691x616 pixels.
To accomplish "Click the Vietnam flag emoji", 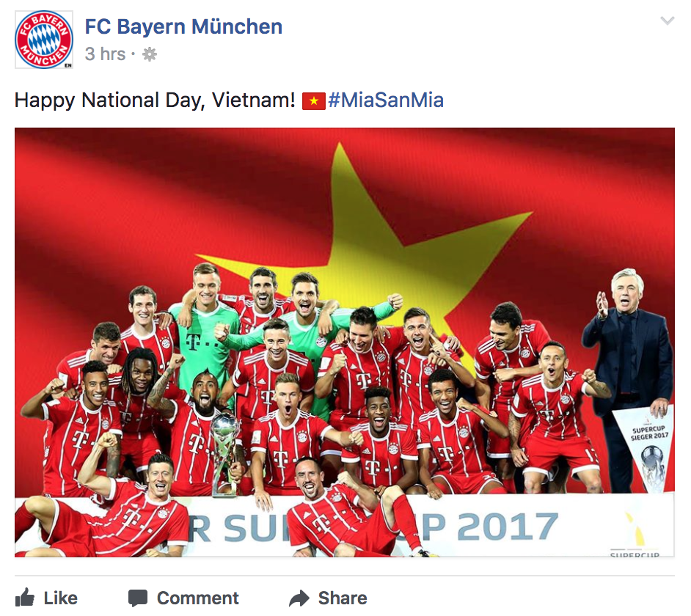I will [313, 101].
